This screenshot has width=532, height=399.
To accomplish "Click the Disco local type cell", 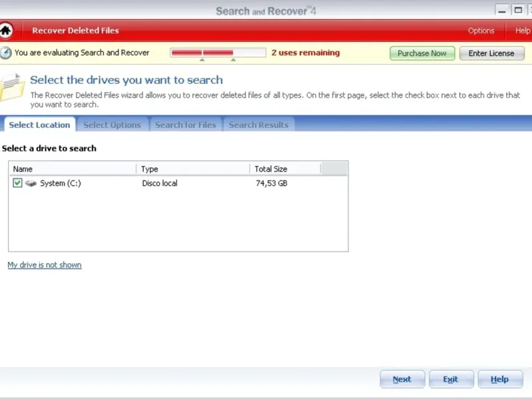I will click(x=160, y=184).
